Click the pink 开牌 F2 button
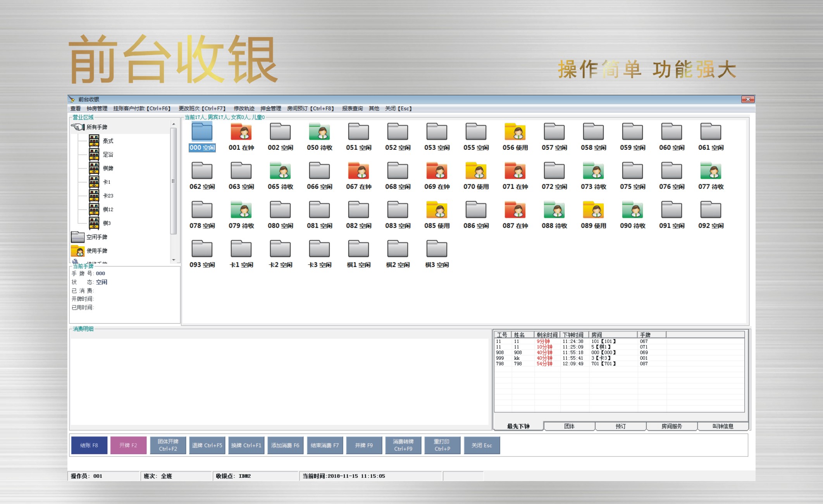Image resolution: width=823 pixels, height=504 pixels. point(128,445)
